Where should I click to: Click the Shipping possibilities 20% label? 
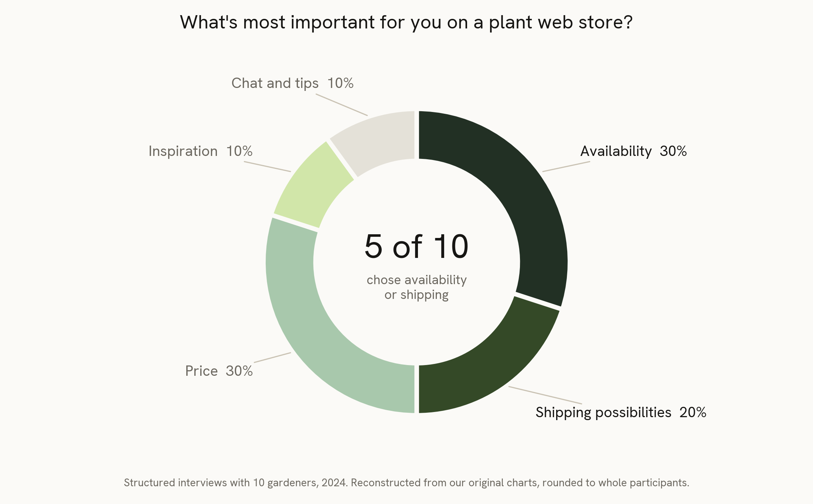click(621, 412)
